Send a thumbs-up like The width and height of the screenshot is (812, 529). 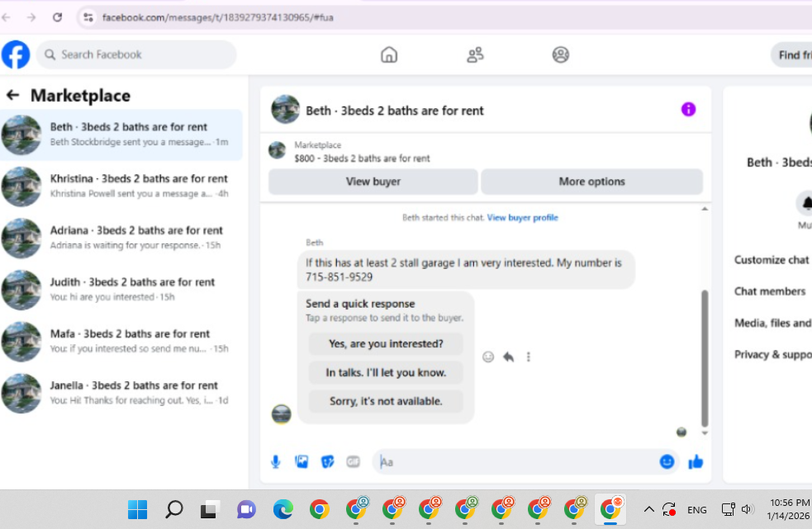point(696,461)
